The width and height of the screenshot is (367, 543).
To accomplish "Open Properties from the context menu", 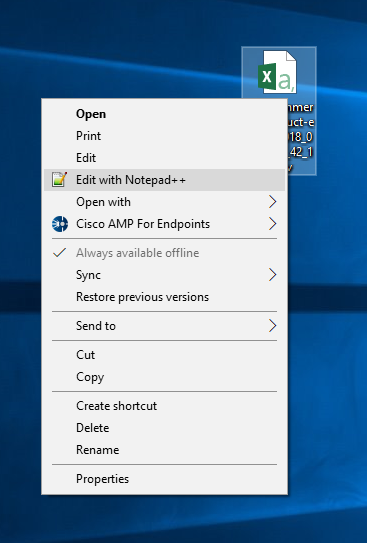I will [x=164, y=479].
